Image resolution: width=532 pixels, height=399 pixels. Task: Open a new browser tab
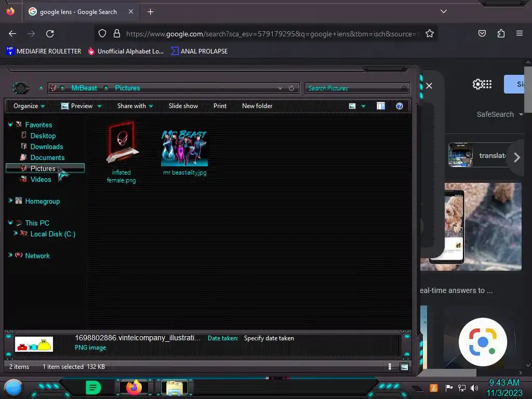150,12
